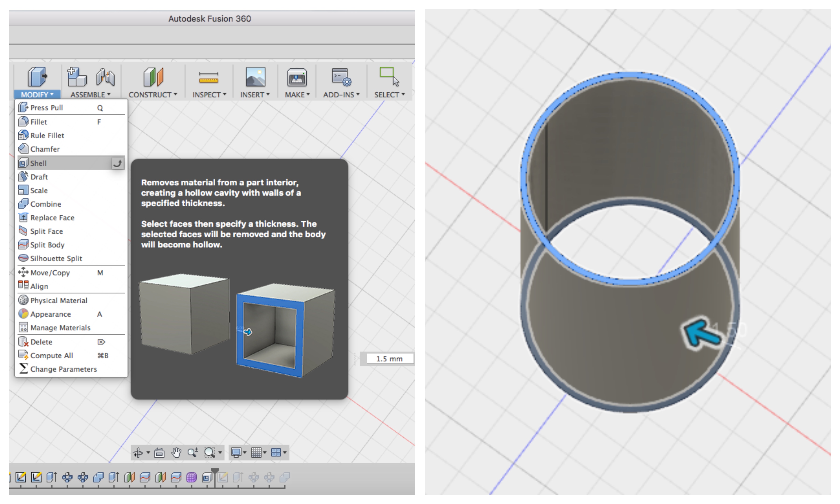Open the CONSTRUCT dropdown label
The width and height of the screenshot is (840, 504).
[153, 95]
